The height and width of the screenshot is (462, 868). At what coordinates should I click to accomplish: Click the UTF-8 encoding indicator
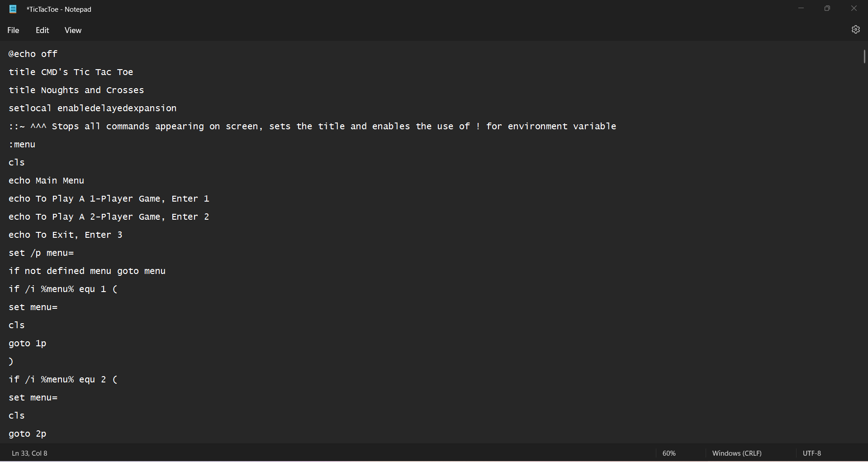[811, 453]
